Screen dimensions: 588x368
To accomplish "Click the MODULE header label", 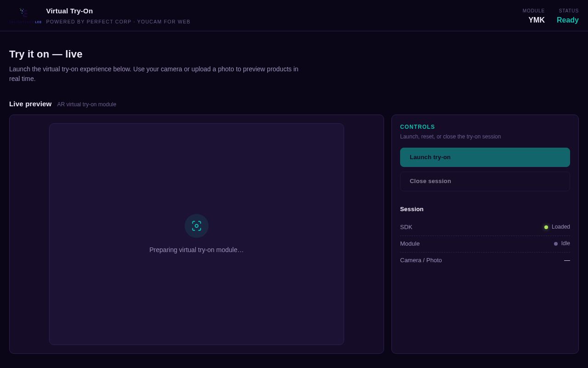I will 534,11.
